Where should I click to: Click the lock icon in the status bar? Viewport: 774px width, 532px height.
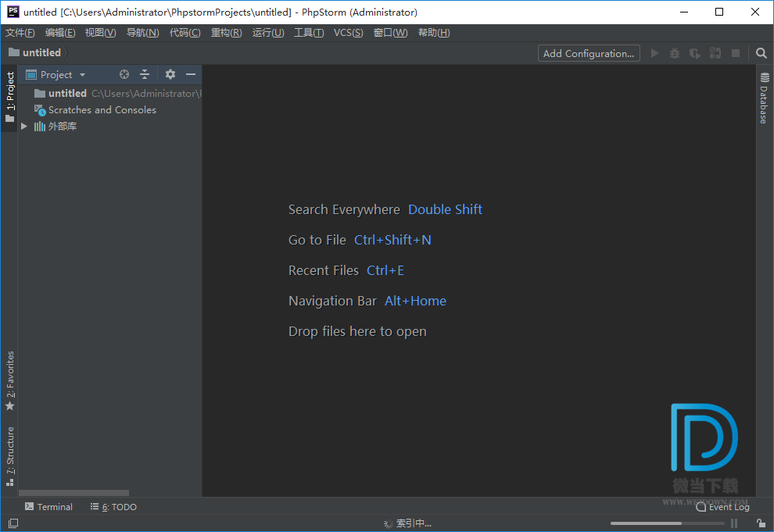[761, 523]
